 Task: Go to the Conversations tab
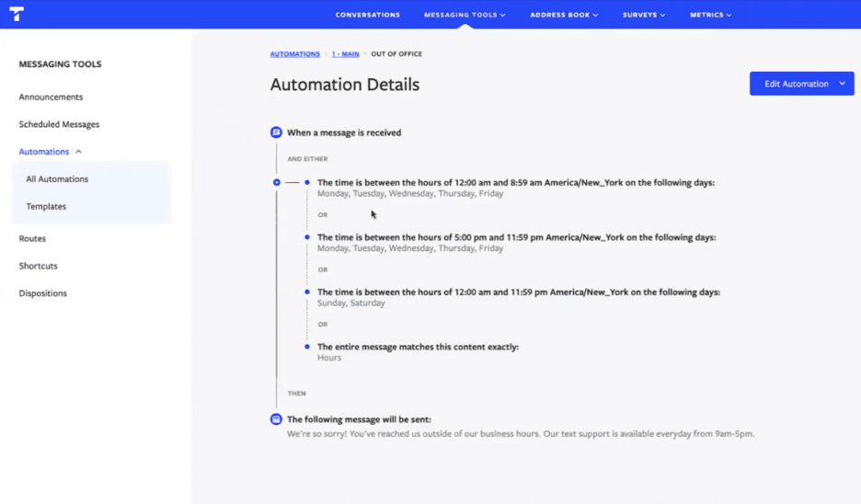point(367,15)
